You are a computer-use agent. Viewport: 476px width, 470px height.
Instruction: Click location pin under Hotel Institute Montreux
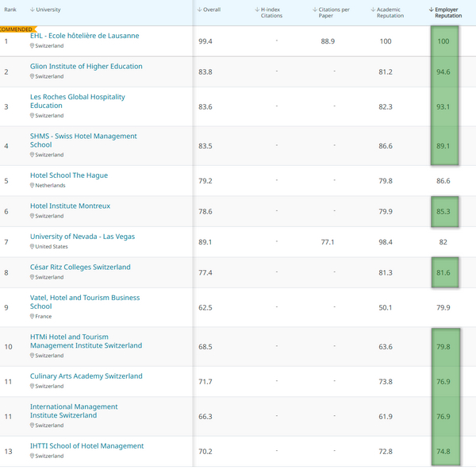32,216
